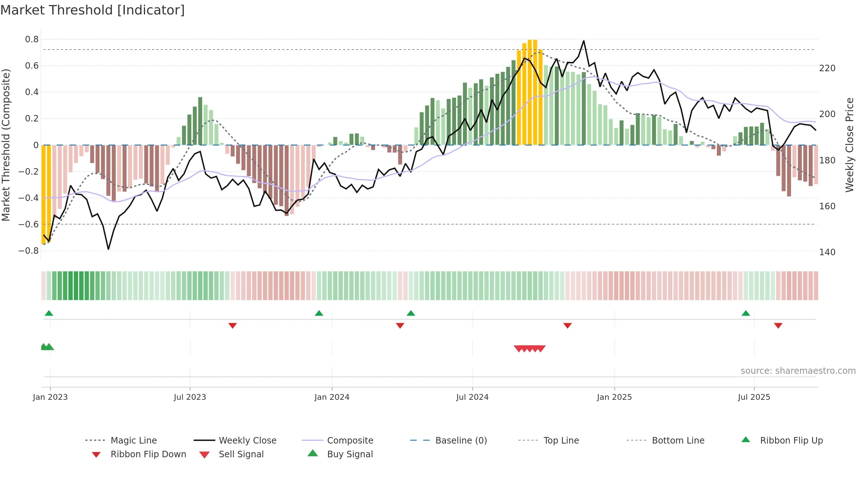The image size is (868, 488).
Task: Click the yellow negative bar at Jan 2023
Action: click(43, 195)
